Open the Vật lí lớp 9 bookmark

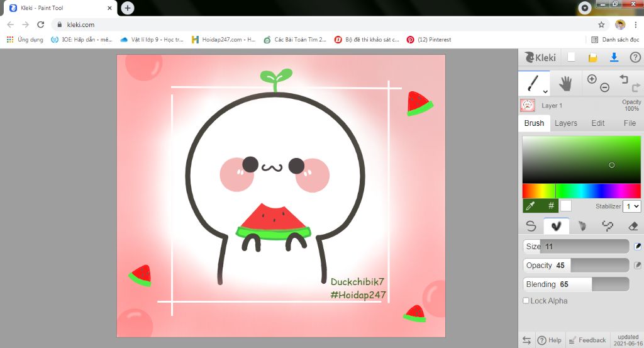(152, 40)
